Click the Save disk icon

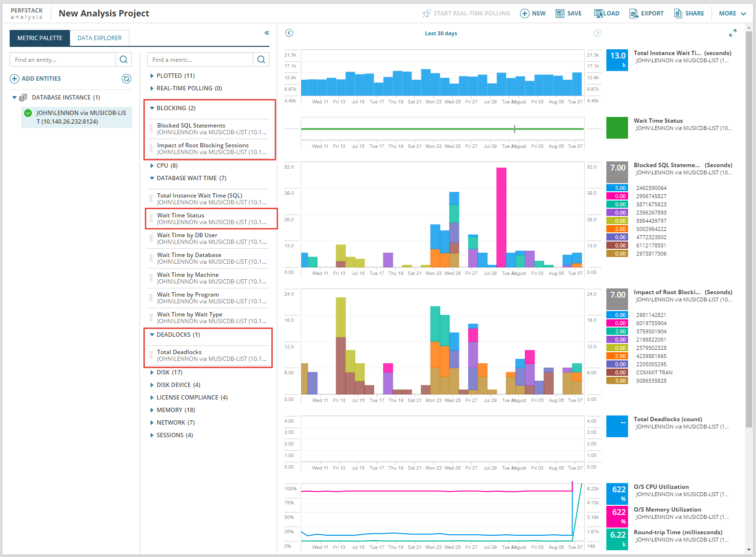[560, 14]
